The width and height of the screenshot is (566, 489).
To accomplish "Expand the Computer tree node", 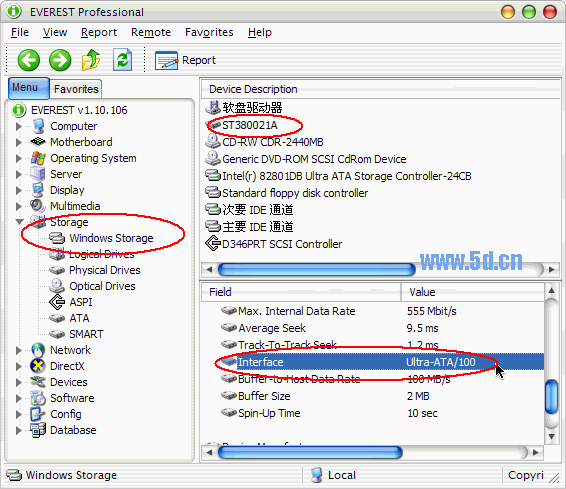I will pos(18,126).
